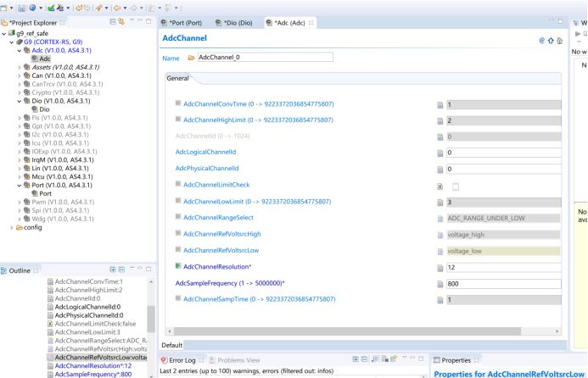Toggle the AdcChannelRangeSelect enable box
Screen dimensions: 588x378
[178, 217]
